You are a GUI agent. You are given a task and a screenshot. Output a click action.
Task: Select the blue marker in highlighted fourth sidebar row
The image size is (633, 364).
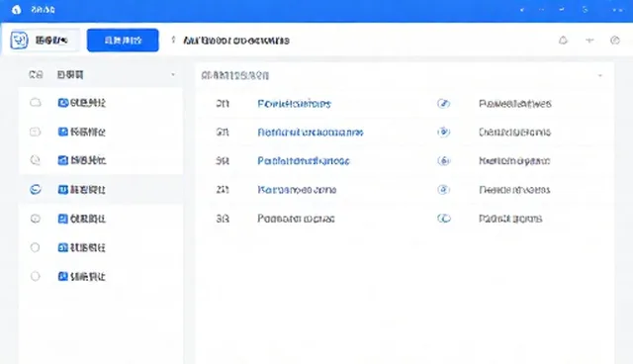(36, 189)
